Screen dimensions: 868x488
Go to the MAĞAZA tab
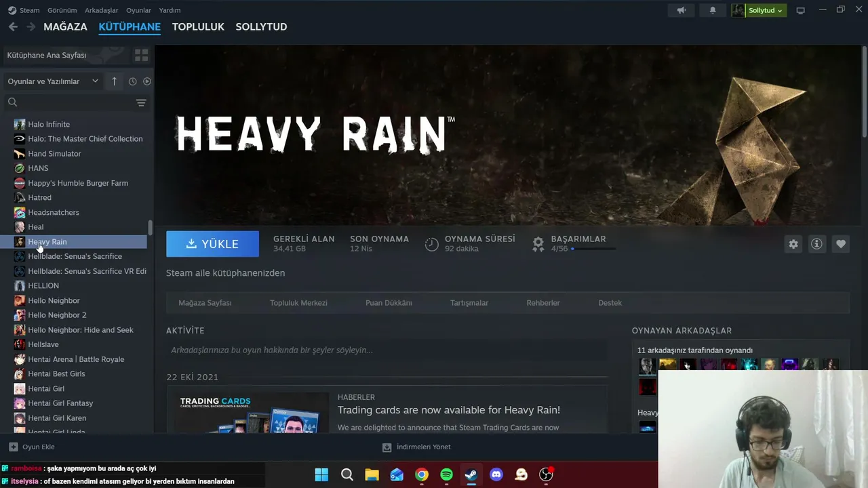tap(65, 26)
